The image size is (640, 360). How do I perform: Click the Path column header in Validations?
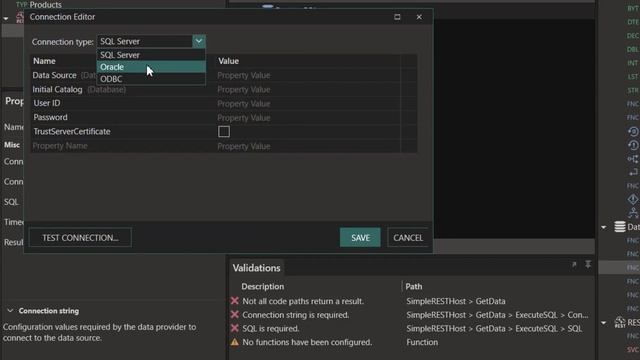click(x=413, y=287)
